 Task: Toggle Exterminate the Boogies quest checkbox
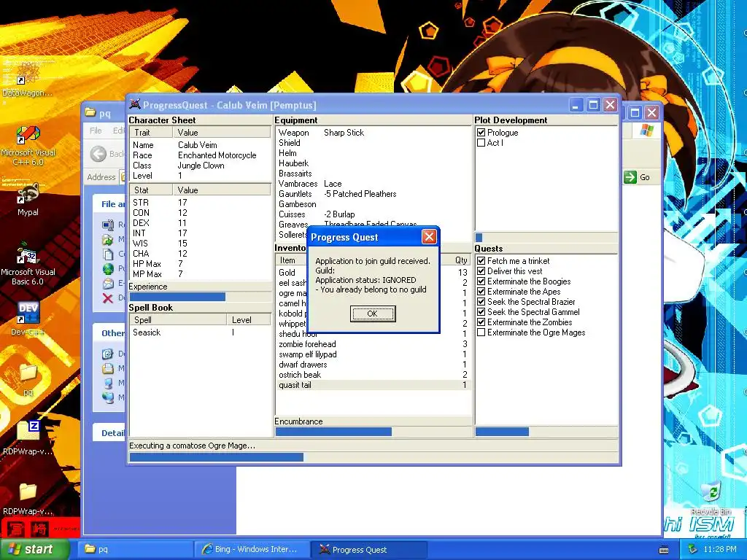click(x=481, y=281)
